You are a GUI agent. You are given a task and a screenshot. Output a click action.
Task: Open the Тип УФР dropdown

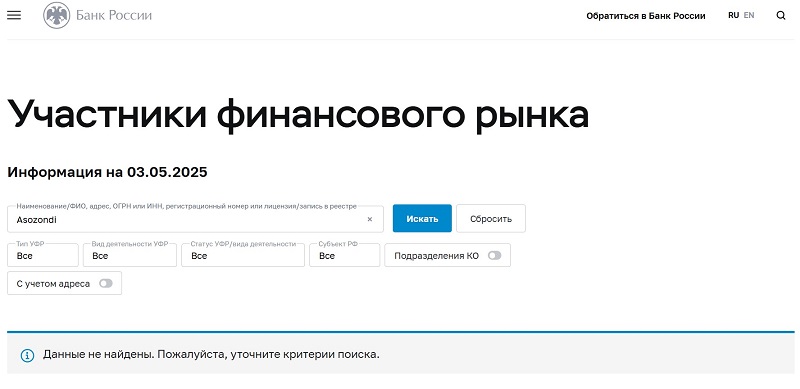click(43, 255)
